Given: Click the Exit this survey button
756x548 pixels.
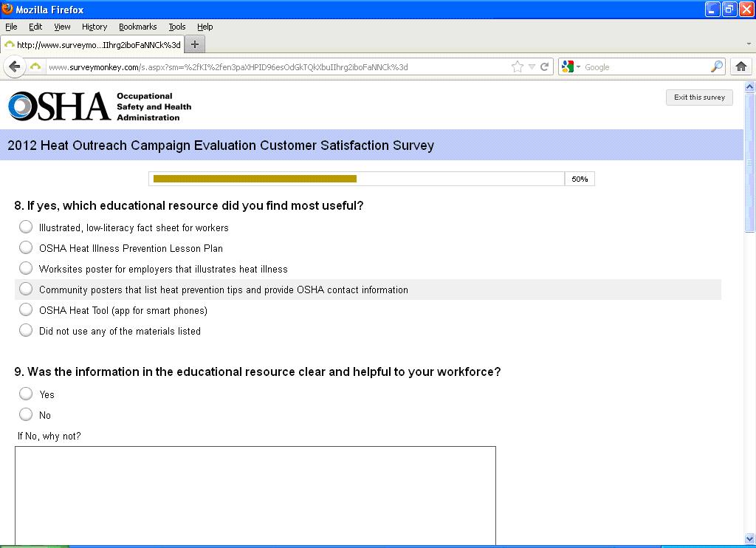Looking at the screenshot, I should [x=699, y=97].
